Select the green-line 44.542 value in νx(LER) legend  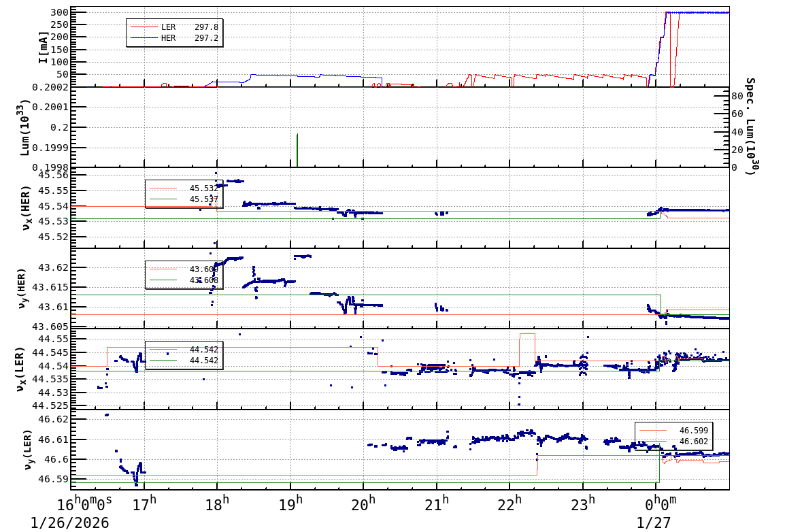click(204, 361)
